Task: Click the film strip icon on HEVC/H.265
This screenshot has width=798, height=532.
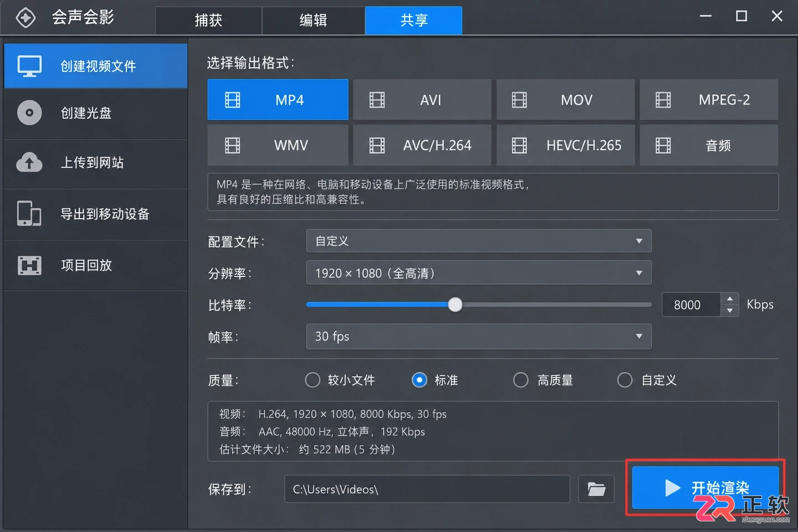Action: (519, 145)
